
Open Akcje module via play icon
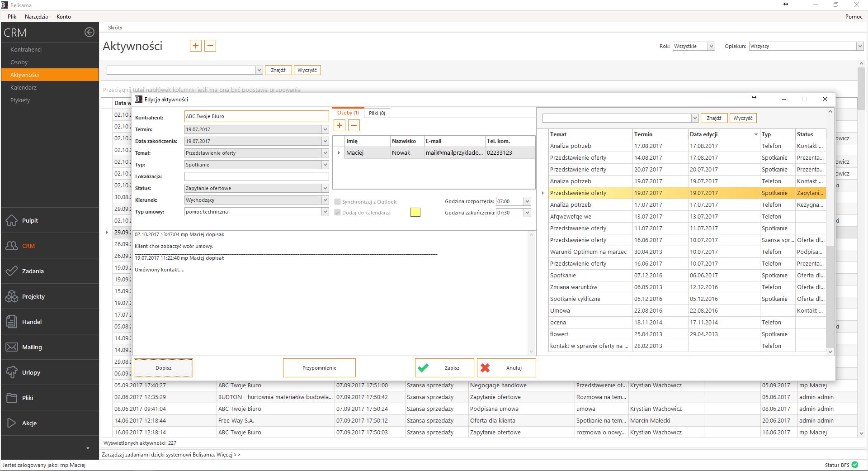[12, 423]
